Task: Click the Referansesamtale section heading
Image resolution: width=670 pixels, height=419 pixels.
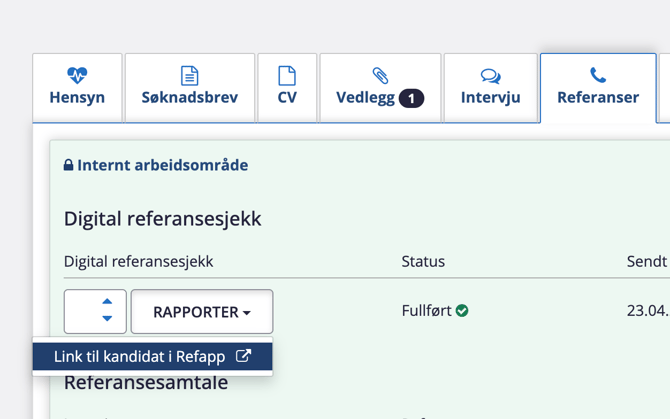Action: pyautogui.click(x=146, y=383)
